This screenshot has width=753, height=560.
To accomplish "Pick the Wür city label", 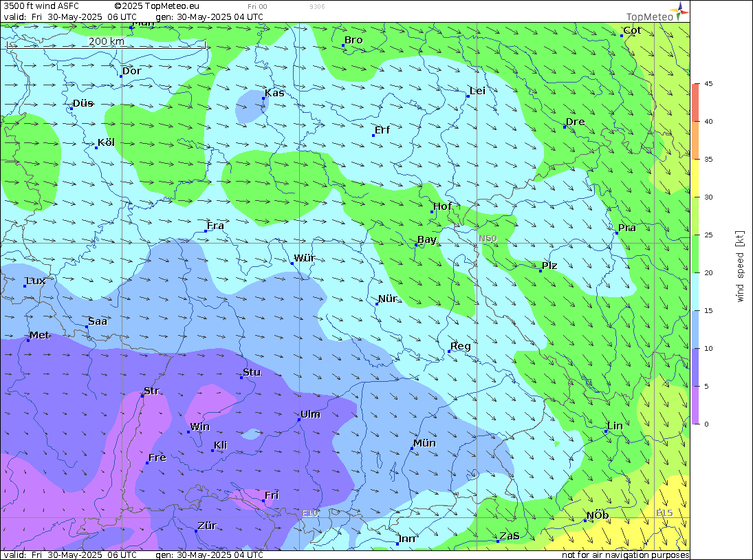I will coord(305,259).
